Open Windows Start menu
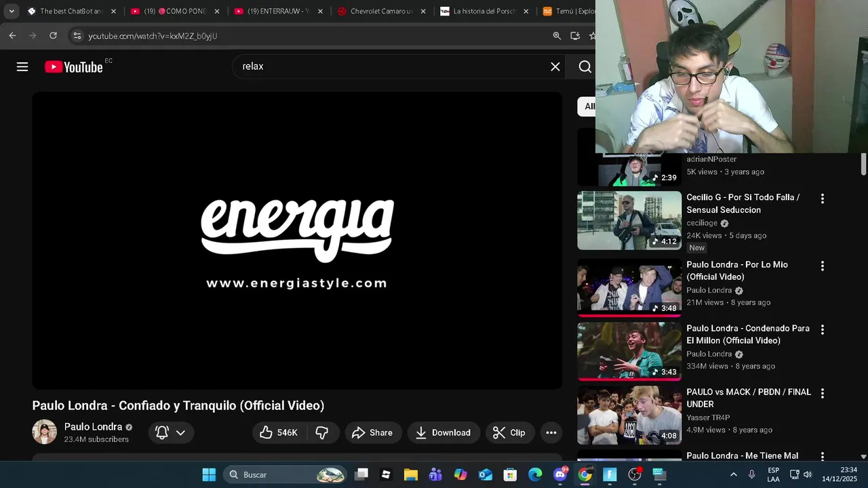Image resolution: width=868 pixels, height=488 pixels. pyautogui.click(x=209, y=474)
